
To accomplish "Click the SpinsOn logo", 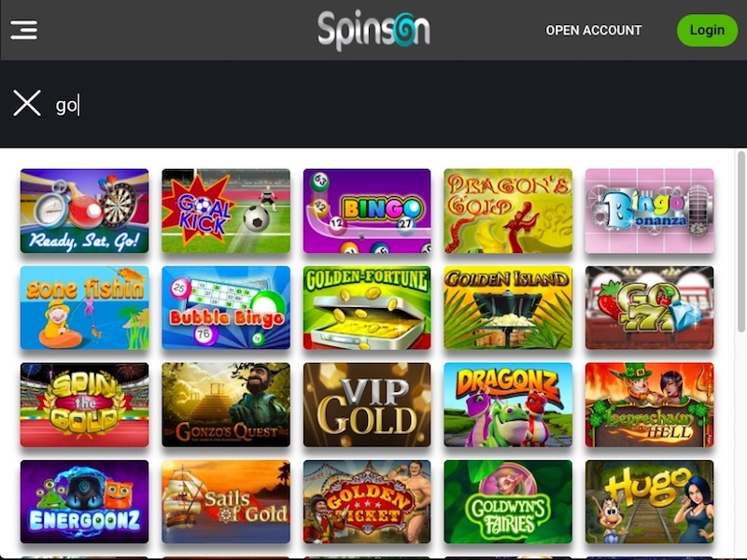I will [374, 31].
